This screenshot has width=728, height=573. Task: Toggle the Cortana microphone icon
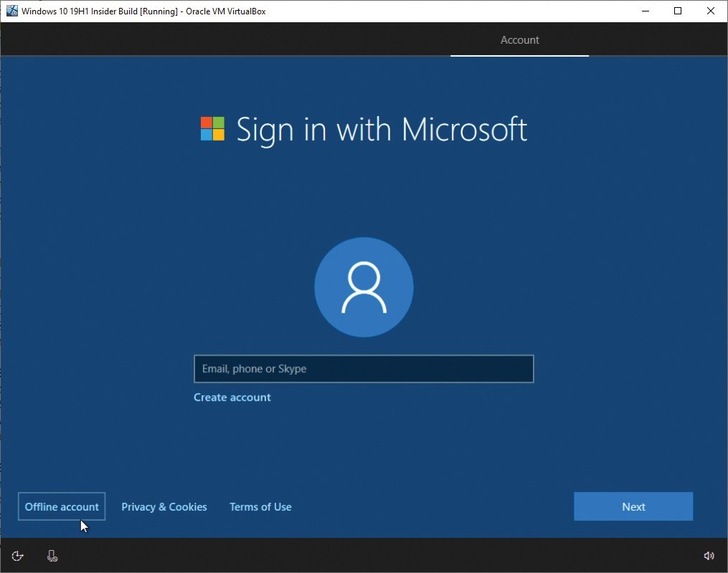click(52, 556)
